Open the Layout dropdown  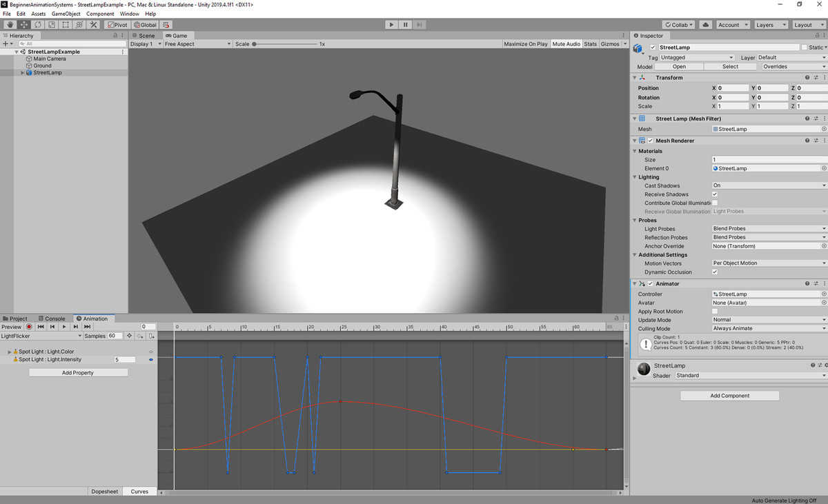point(807,25)
